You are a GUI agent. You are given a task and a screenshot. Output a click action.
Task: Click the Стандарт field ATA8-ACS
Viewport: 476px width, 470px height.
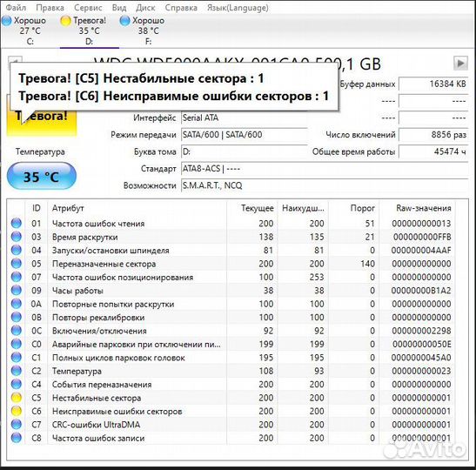pyautogui.click(x=325, y=169)
